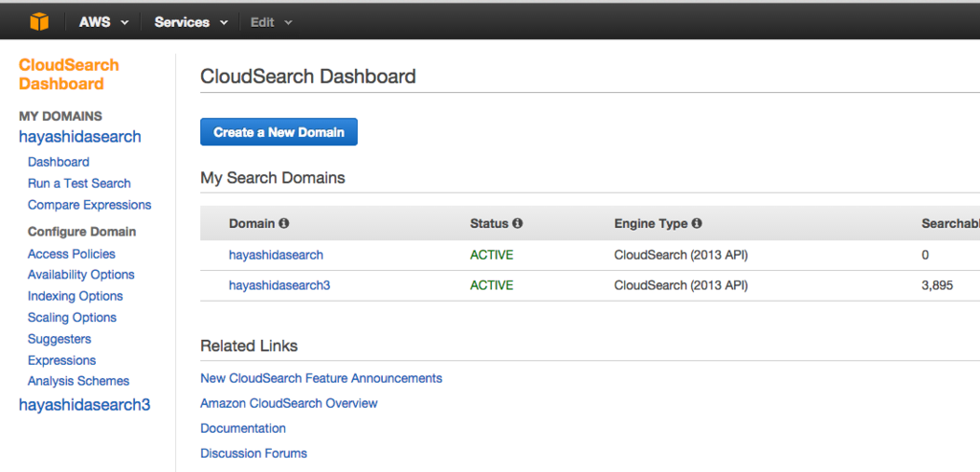This screenshot has height=472, width=980.
Task: Click the Engine Type info icon
Action: (697, 223)
